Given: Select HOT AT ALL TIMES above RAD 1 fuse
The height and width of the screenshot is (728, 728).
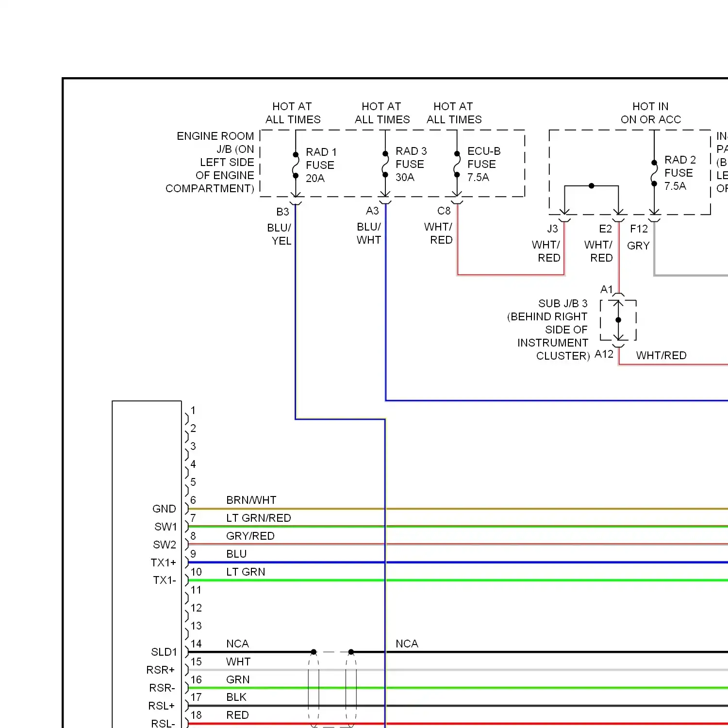Looking at the screenshot, I should (x=293, y=113).
